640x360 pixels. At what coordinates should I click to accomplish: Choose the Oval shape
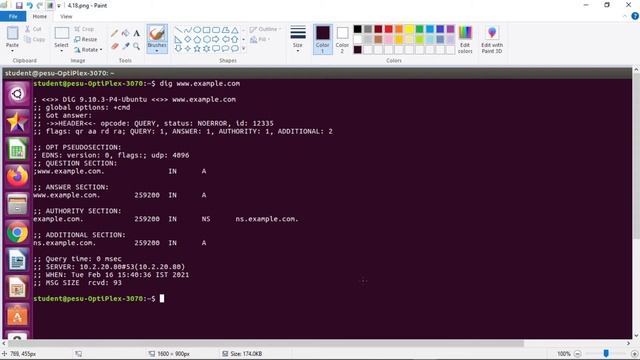[x=197, y=30]
